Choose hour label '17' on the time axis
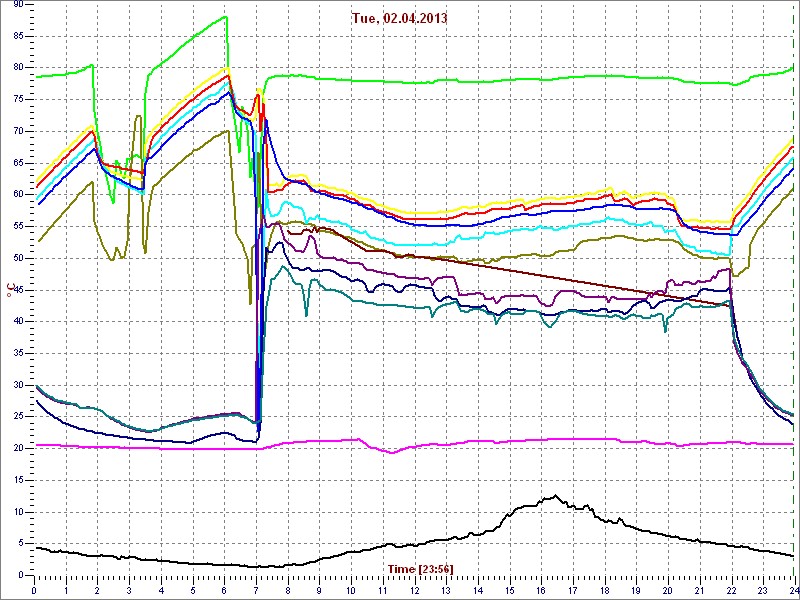This screenshot has width=800, height=600. pos(572,590)
